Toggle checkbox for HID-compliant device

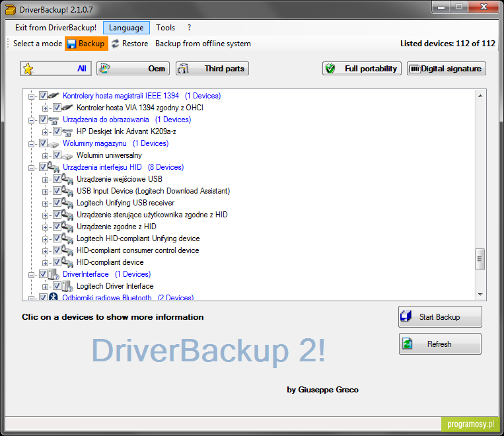57,262
